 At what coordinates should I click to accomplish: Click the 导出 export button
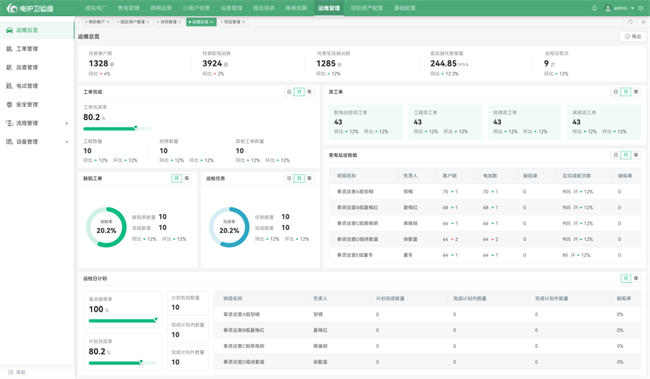[x=633, y=36]
